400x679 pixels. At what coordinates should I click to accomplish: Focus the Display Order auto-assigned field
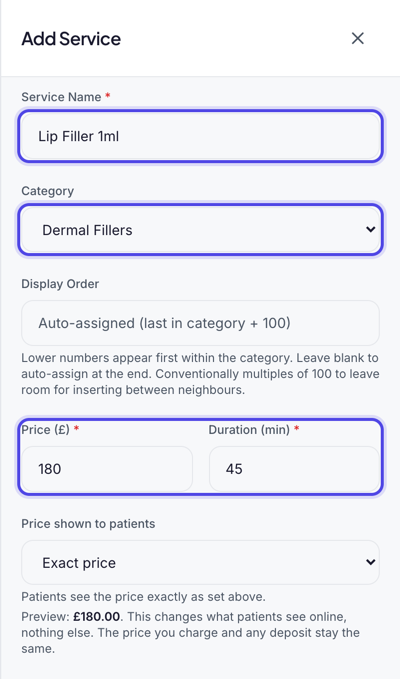pos(200,323)
